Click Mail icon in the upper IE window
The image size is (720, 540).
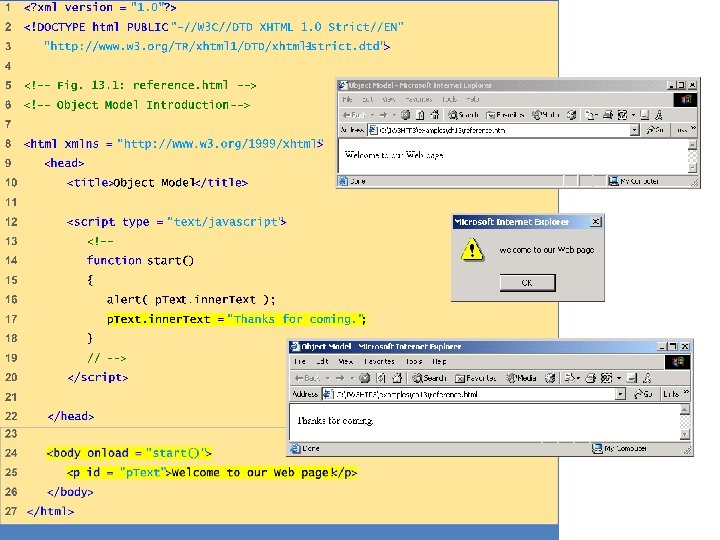pyautogui.click(x=590, y=115)
